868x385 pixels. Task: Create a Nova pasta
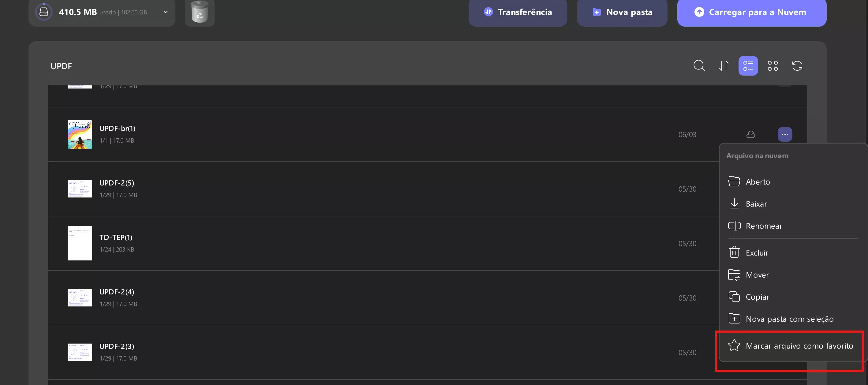pyautogui.click(x=622, y=12)
